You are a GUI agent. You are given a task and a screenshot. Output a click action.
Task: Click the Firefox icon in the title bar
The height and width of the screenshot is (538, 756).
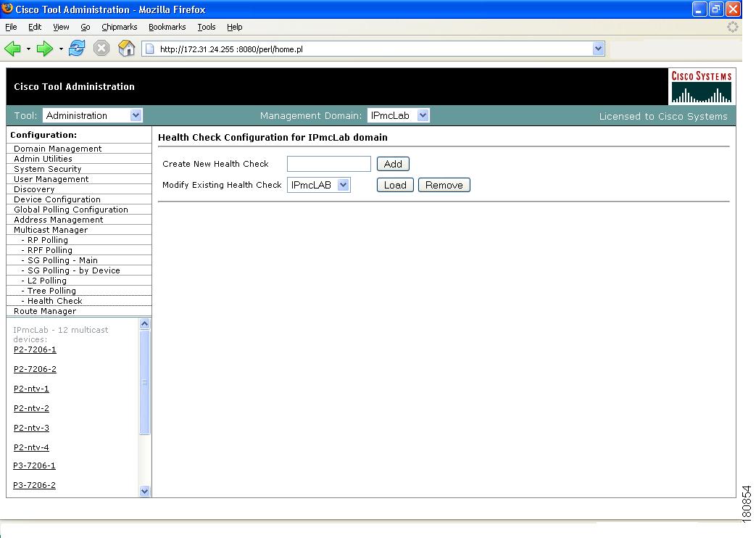click(x=7, y=9)
